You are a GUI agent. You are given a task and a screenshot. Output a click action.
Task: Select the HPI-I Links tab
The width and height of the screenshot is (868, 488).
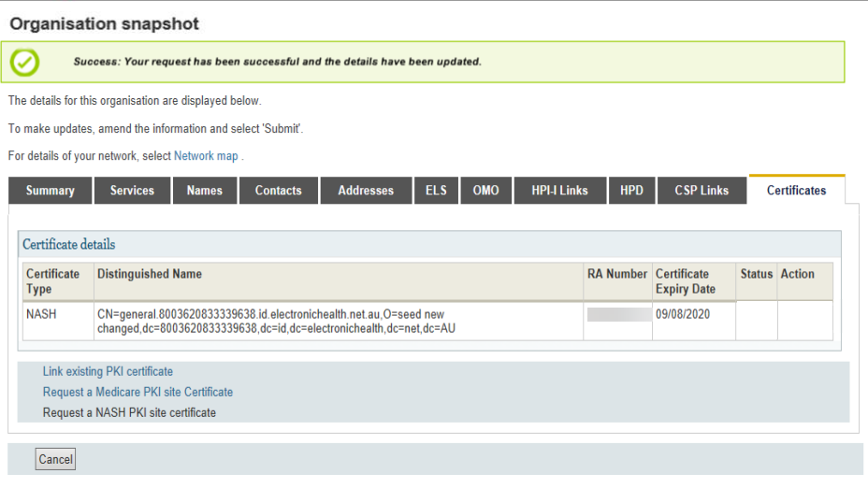(x=560, y=191)
